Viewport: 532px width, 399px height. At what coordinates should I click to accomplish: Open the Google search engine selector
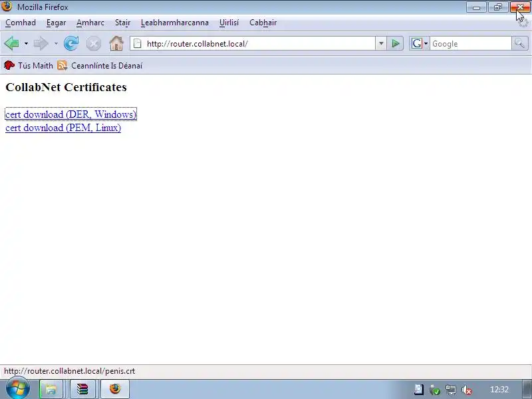(420, 43)
